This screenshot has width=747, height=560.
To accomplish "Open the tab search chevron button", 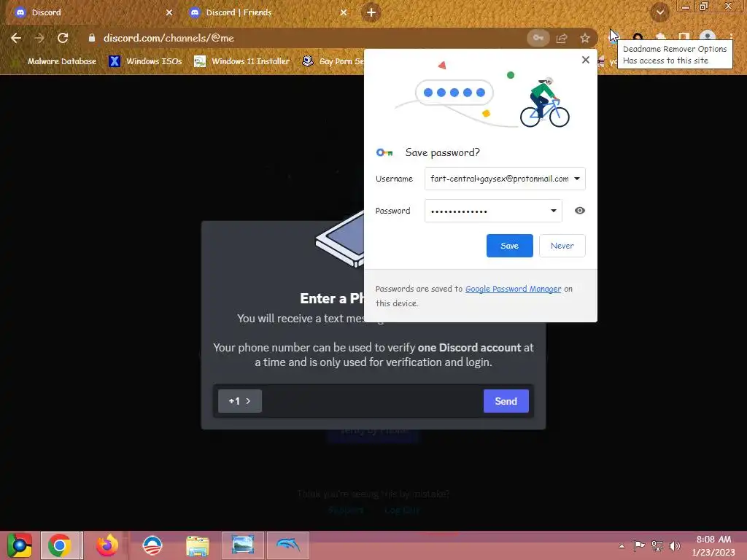I will pyautogui.click(x=659, y=12).
